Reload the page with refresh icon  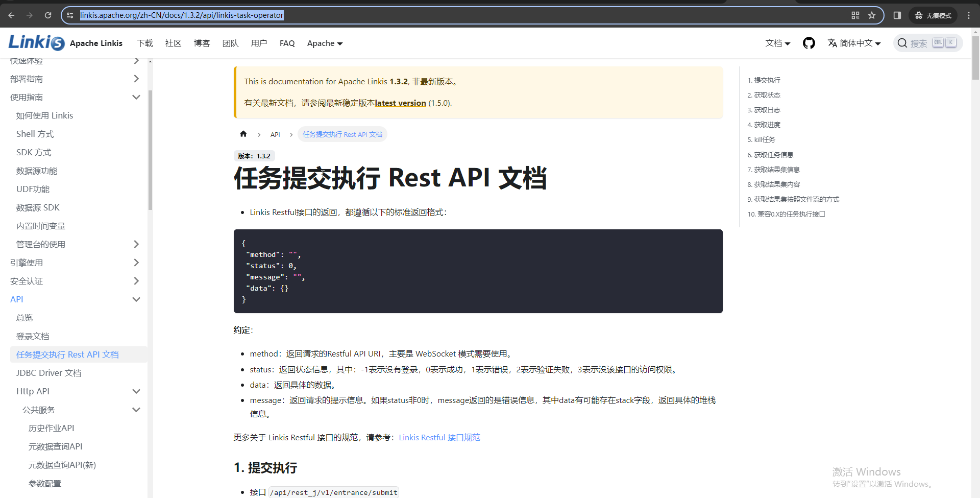click(48, 15)
